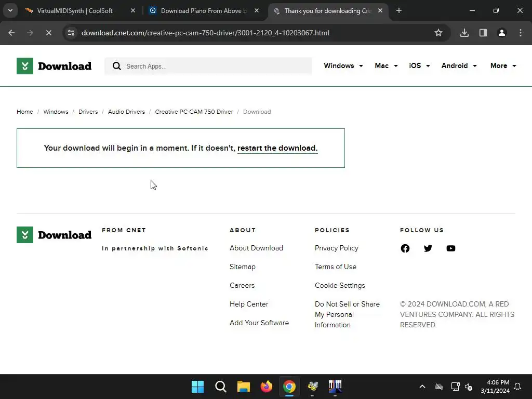The height and width of the screenshot is (399, 532).
Task: Open taskbar Search icon
Action: (220, 387)
